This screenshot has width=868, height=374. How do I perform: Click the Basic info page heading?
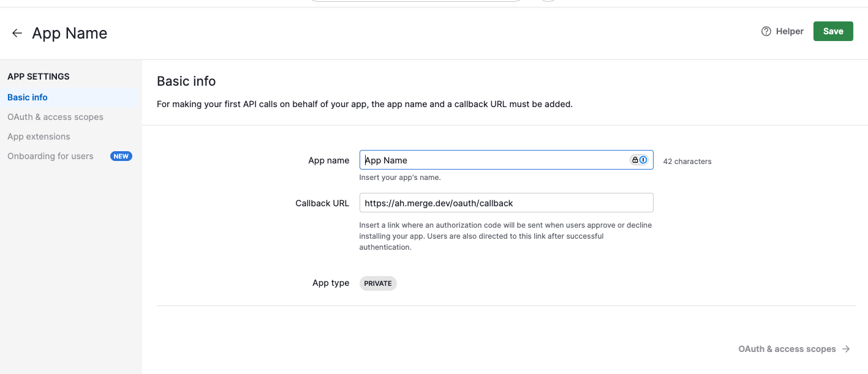(186, 81)
